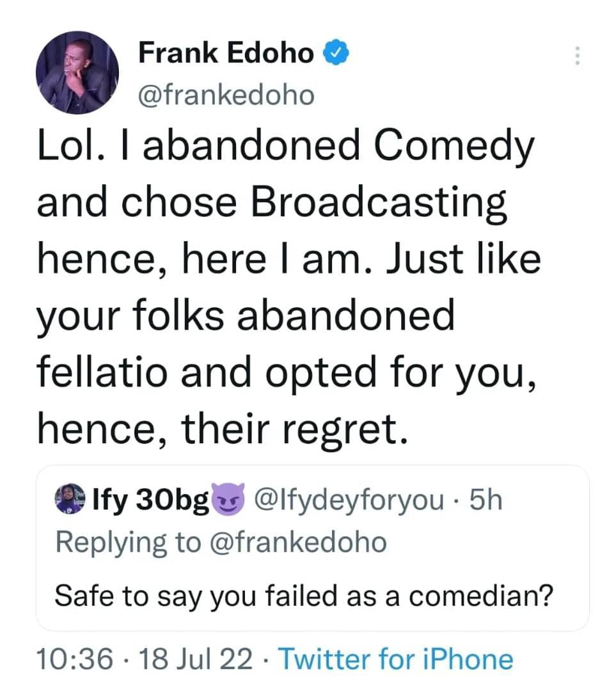Click the 10:36 tweet time

(x=75, y=659)
